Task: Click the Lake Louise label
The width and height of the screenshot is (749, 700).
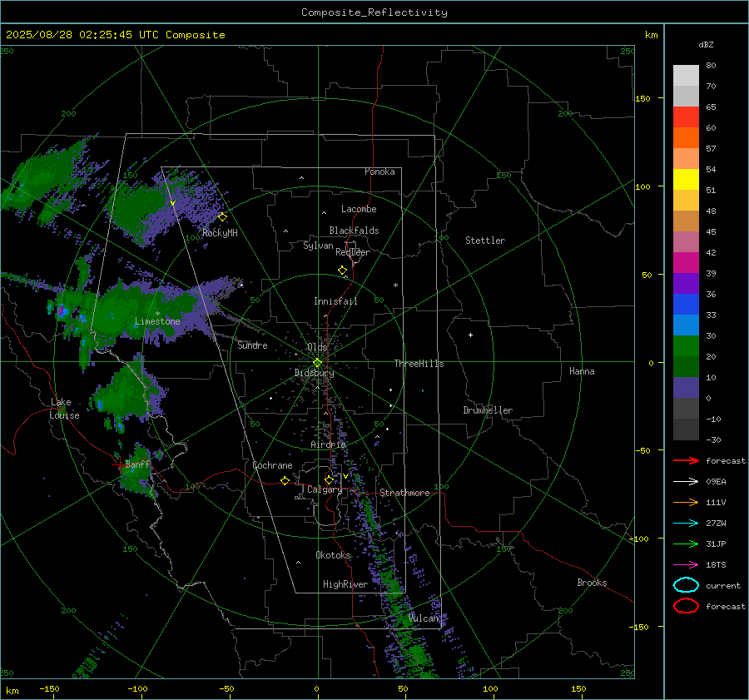Action: (64, 409)
